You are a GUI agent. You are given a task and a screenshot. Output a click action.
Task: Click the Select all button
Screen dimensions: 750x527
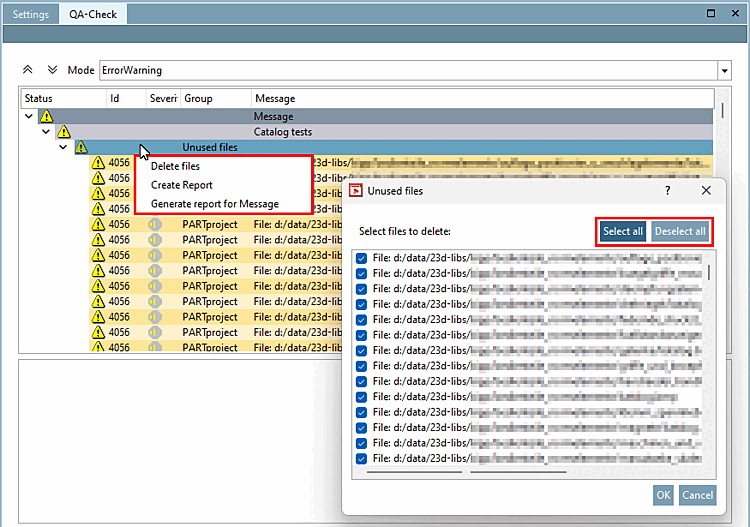[x=623, y=231]
